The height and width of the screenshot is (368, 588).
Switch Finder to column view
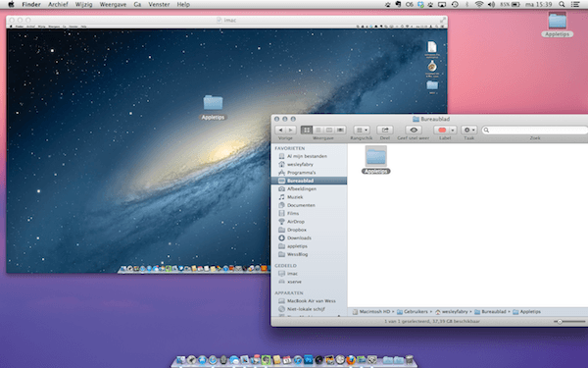[329, 130]
